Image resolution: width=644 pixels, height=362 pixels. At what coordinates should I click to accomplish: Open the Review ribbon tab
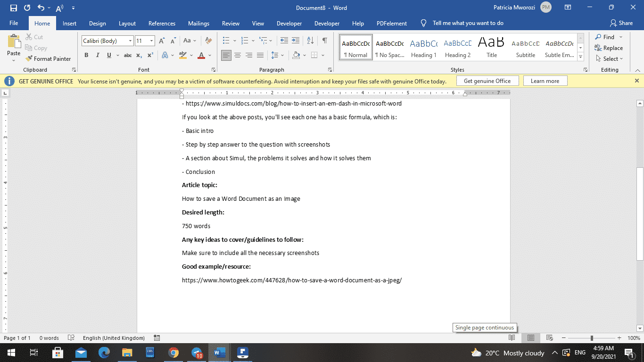tap(231, 23)
